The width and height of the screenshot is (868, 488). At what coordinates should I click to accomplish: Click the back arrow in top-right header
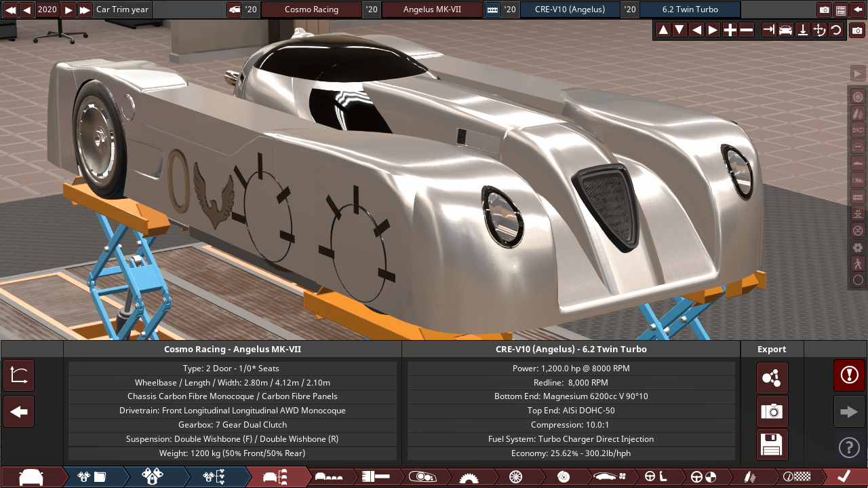tap(858, 10)
